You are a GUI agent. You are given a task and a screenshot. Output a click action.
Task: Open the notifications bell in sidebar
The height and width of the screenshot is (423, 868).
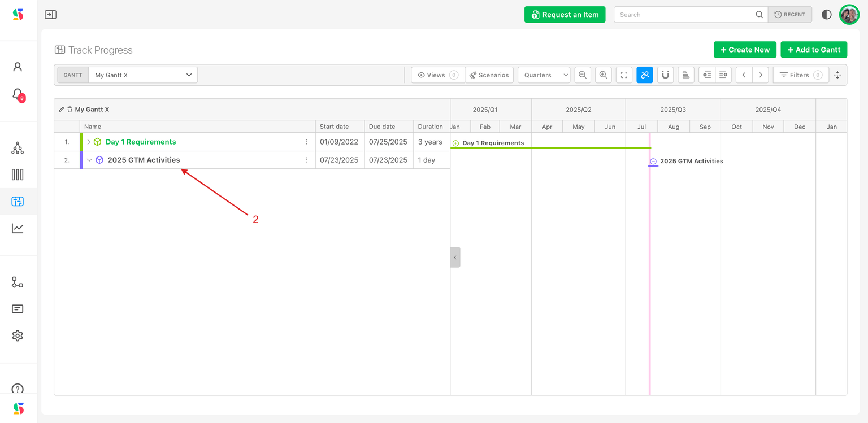coord(18,94)
